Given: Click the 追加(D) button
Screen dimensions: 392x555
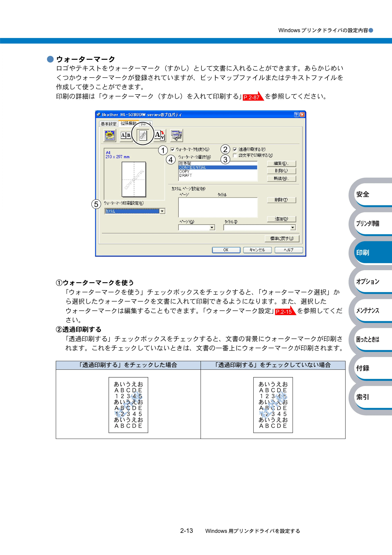Looking at the screenshot, I should [281, 219].
